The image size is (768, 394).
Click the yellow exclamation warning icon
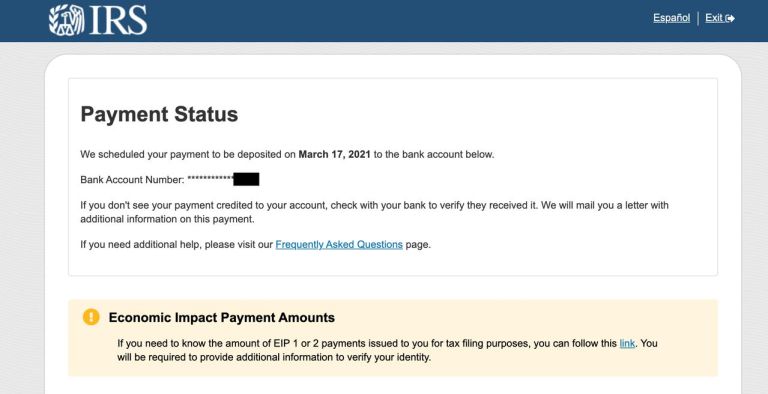pos(91,317)
